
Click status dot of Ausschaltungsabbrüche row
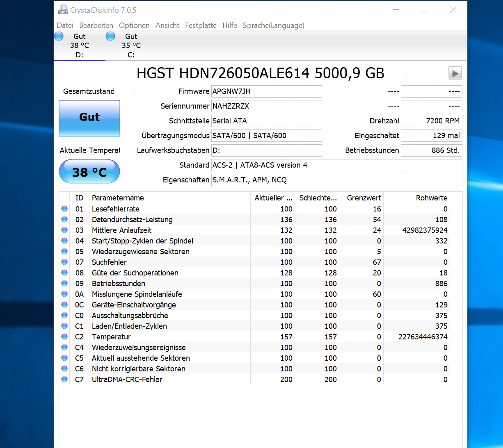[64, 315]
